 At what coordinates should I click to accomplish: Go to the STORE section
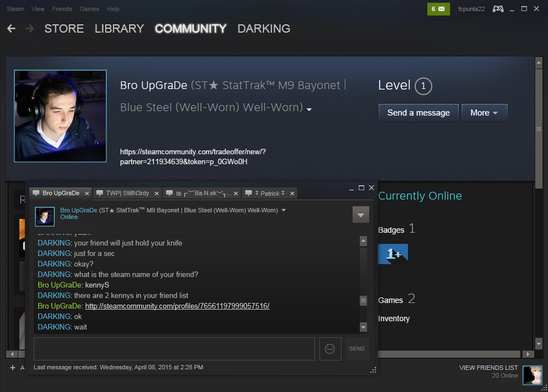pyautogui.click(x=64, y=29)
